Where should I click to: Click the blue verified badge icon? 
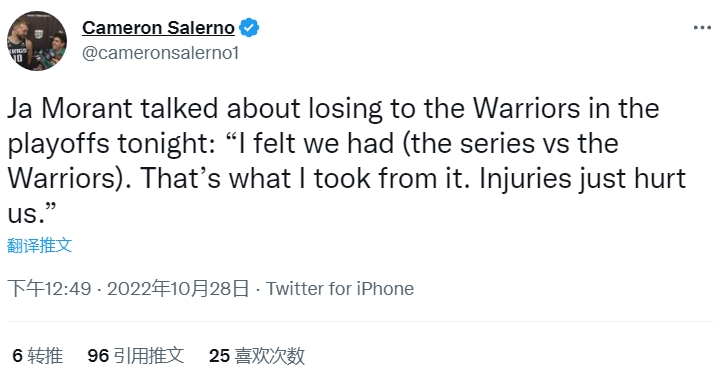click(249, 28)
